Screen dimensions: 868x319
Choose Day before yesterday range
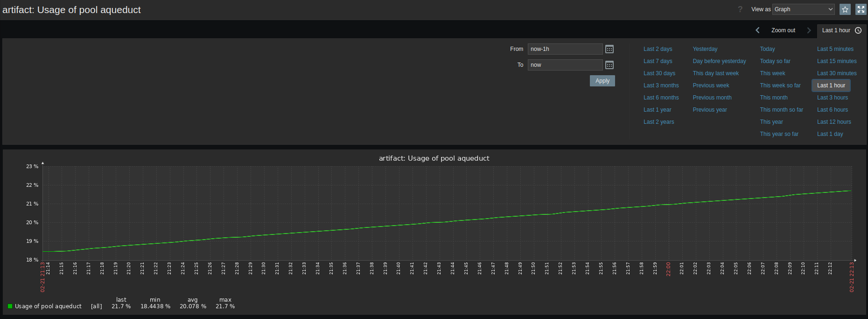[719, 61]
